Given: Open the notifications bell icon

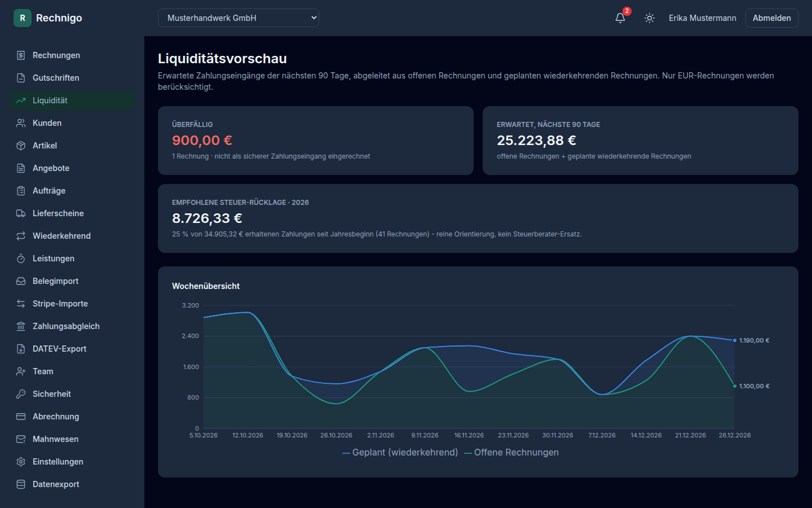Looking at the screenshot, I should click(620, 18).
